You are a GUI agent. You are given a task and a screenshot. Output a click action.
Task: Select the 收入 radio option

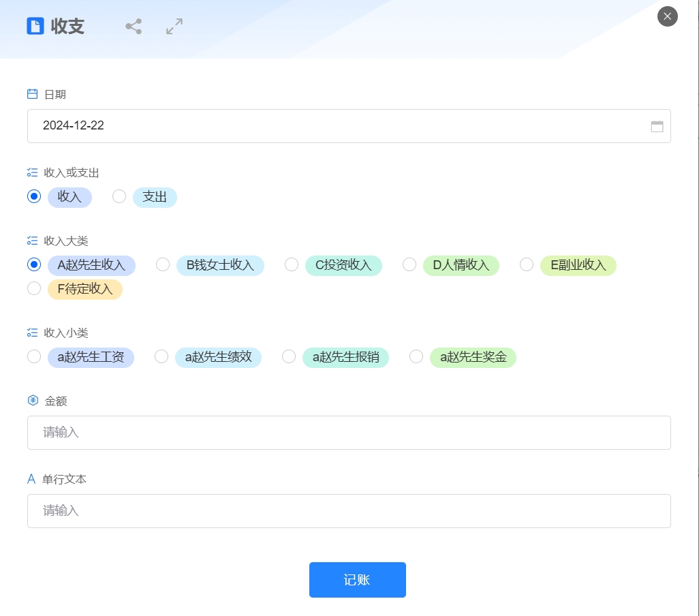pyautogui.click(x=34, y=196)
